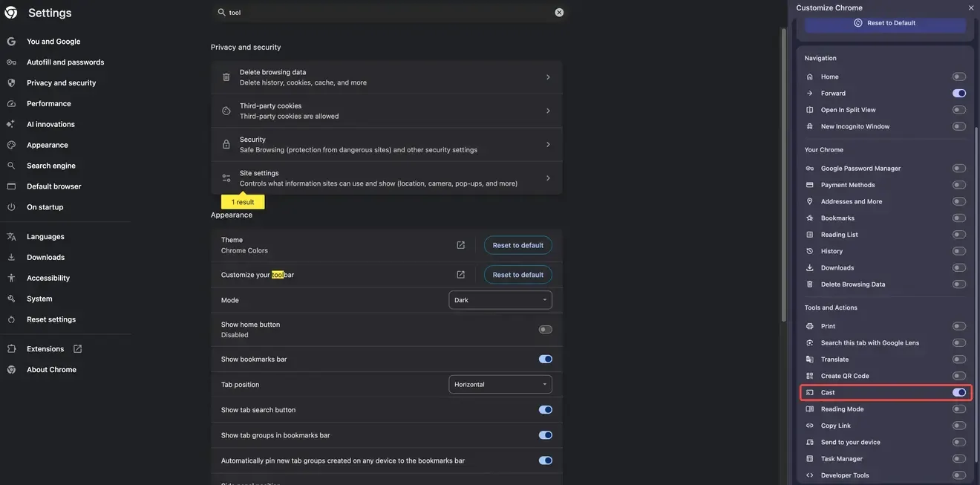
Task: Open Accessibility settings page
Action: (48, 279)
